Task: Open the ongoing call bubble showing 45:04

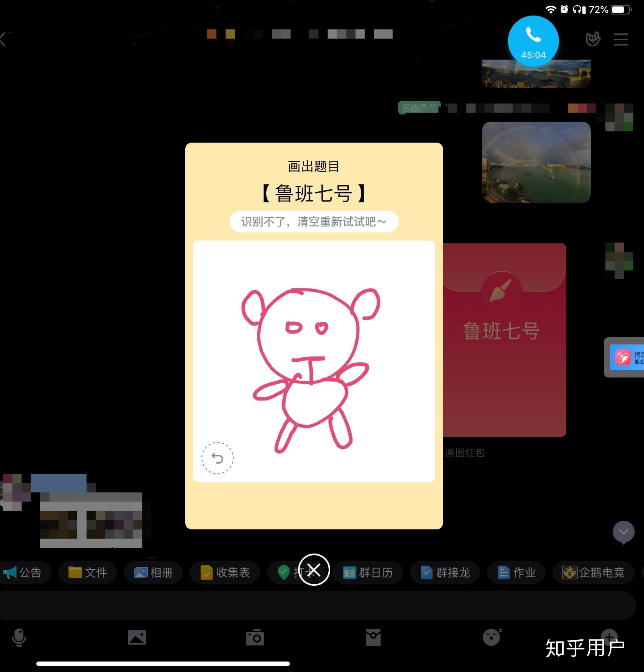Action: pyautogui.click(x=533, y=41)
